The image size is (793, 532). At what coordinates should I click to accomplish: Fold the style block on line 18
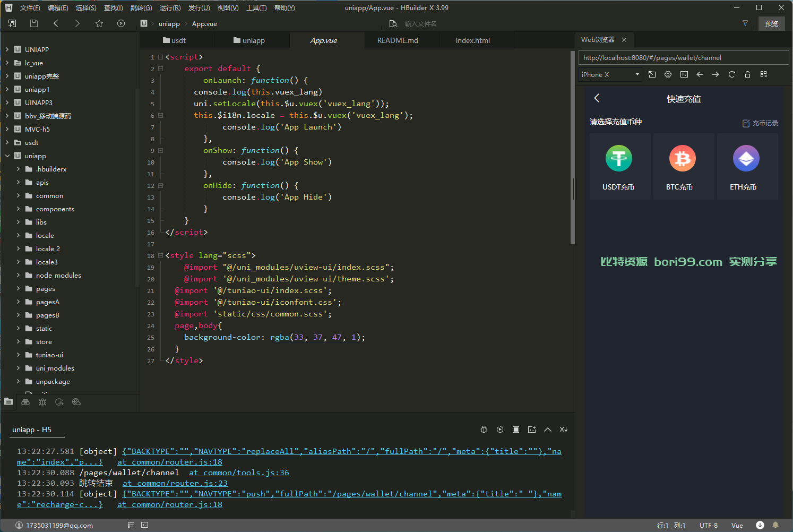click(x=160, y=255)
